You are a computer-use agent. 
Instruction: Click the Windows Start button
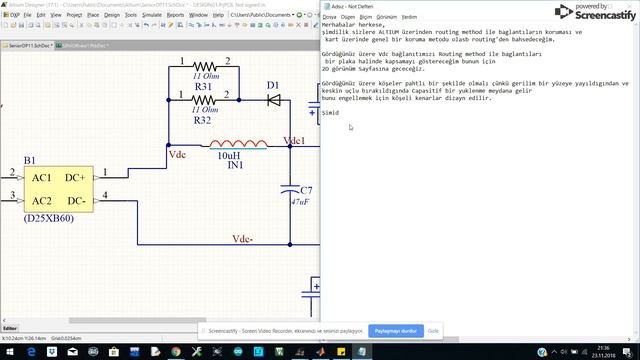(9, 351)
